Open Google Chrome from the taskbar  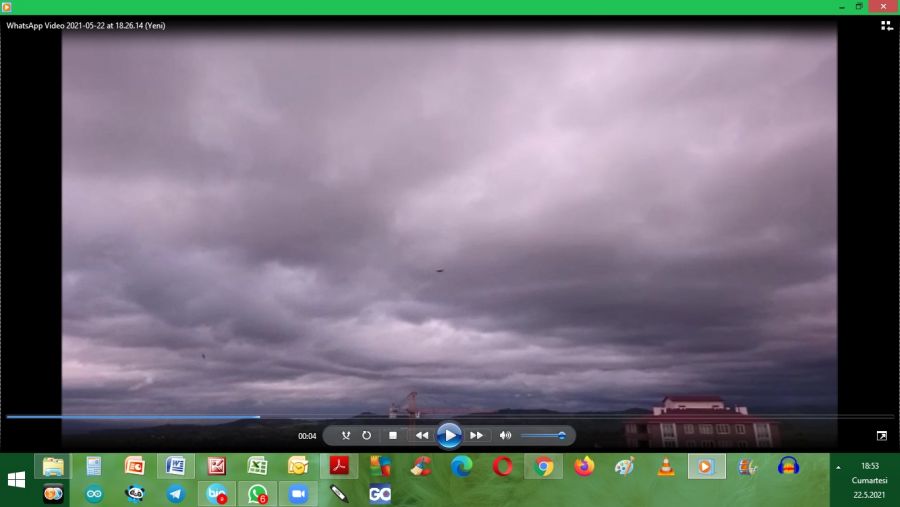tap(543, 467)
